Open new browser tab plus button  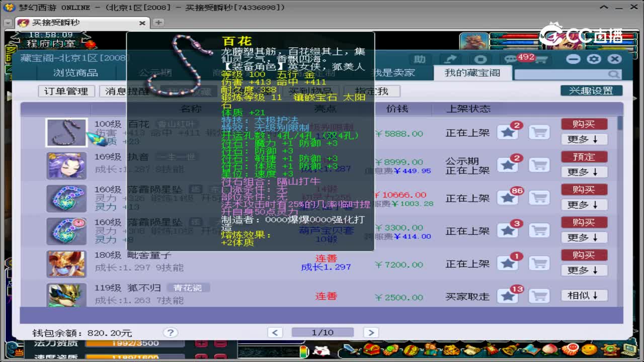coord(158,23)
